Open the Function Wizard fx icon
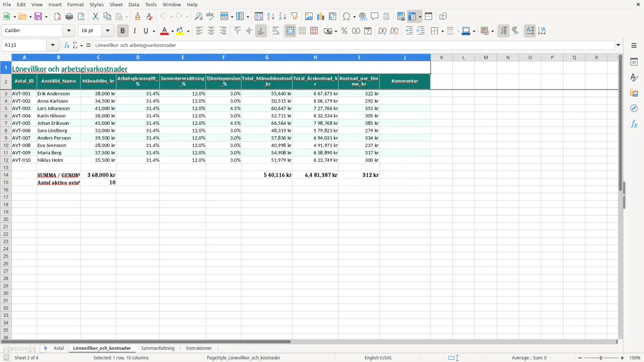 67,45
